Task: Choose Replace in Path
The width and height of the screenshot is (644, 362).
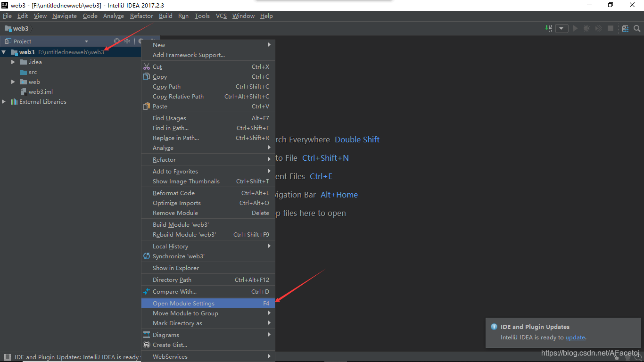Action: tap(208, 138)
